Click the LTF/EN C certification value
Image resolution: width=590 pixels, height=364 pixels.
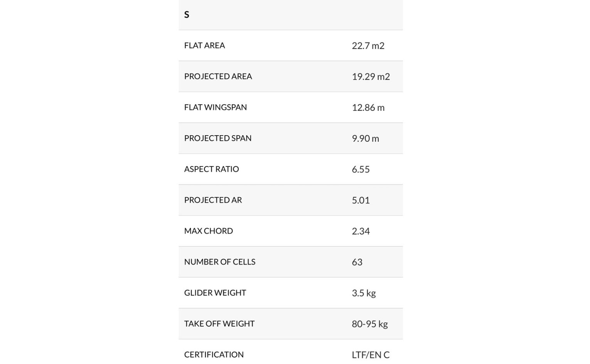coord(371,354)
